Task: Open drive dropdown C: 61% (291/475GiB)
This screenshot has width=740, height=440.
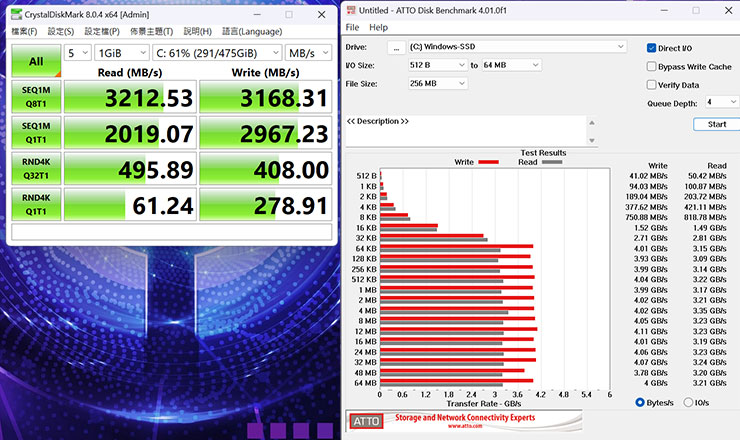Action: tap(217, 53)
